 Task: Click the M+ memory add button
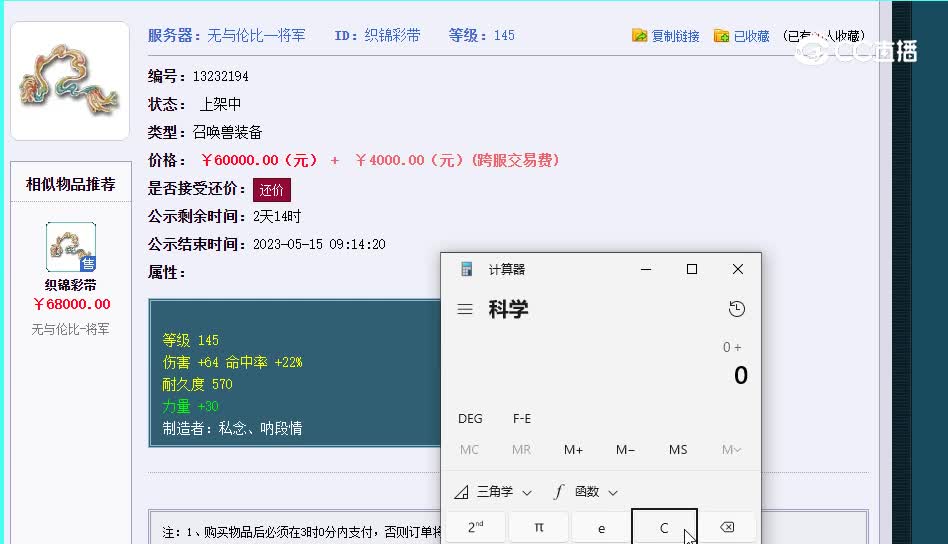[x=573, y=450]
